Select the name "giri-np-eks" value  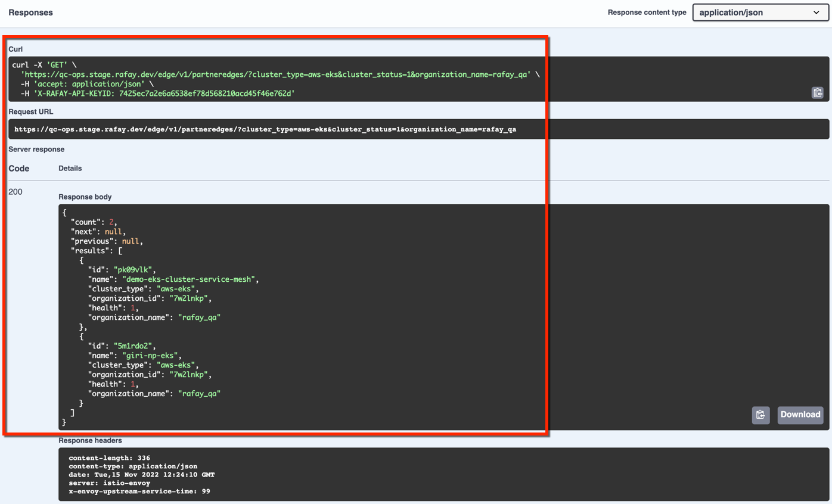click(150, 356)
